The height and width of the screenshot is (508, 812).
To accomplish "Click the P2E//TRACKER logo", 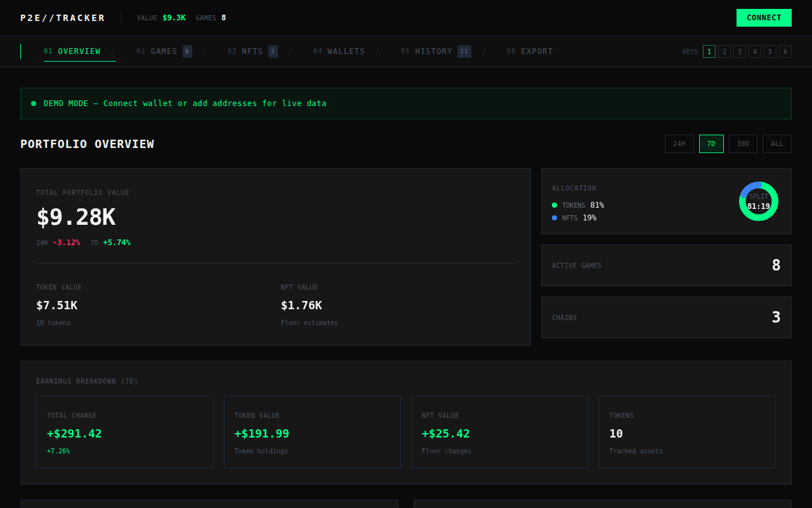I will [62, 18].
